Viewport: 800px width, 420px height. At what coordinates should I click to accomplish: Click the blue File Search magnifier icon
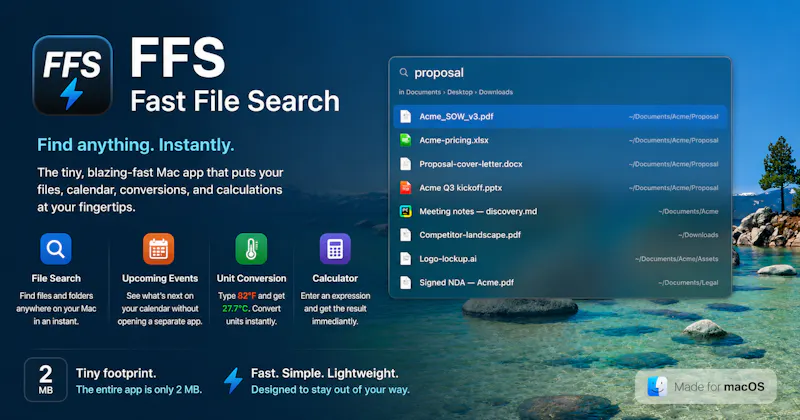(56, 249)
